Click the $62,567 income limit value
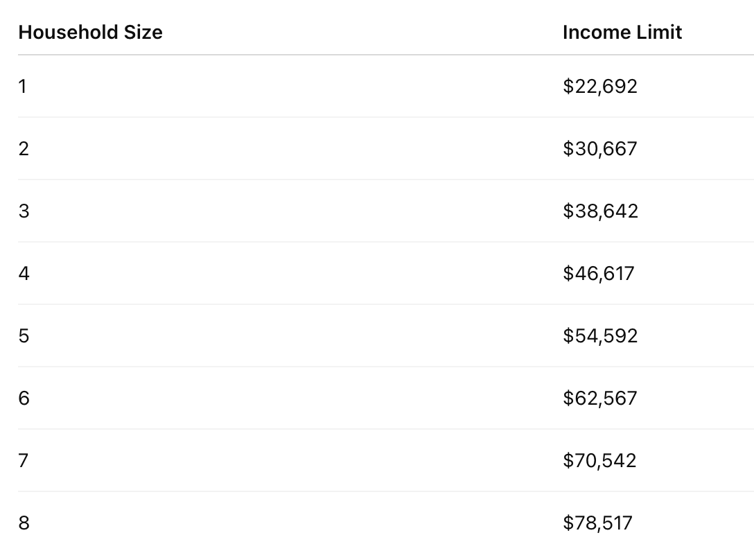This screenshot has width=754, height=560. click(600, 398)
